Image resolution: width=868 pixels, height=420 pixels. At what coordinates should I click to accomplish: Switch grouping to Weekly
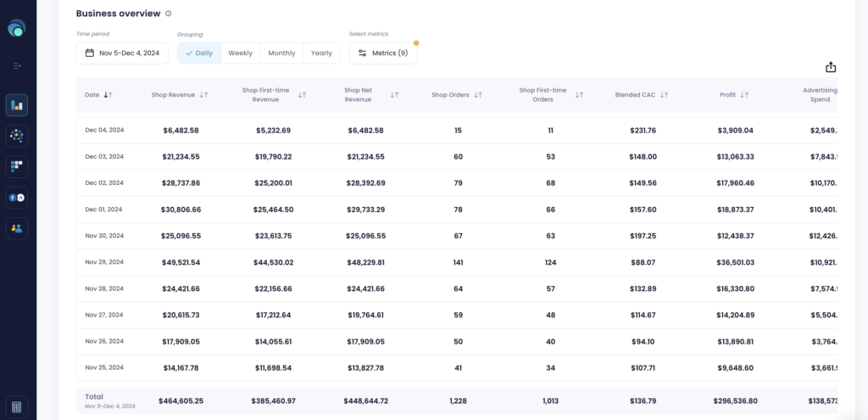click(240, 53)
